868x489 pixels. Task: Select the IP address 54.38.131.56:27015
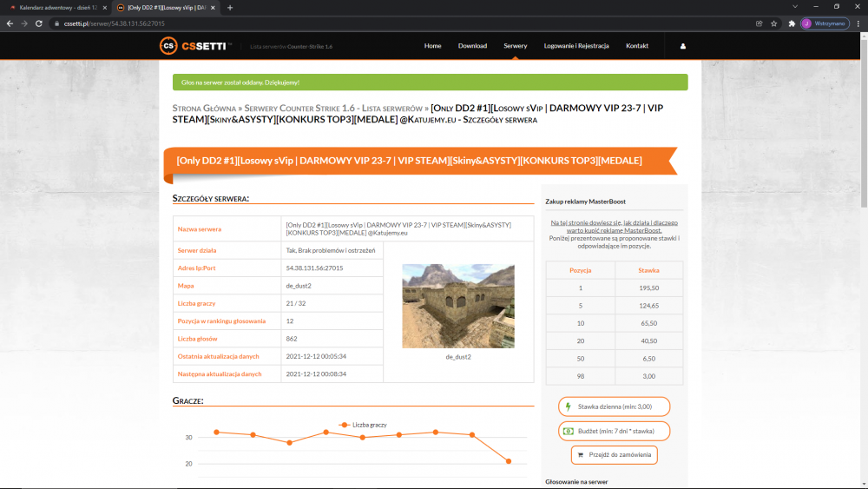314,268
